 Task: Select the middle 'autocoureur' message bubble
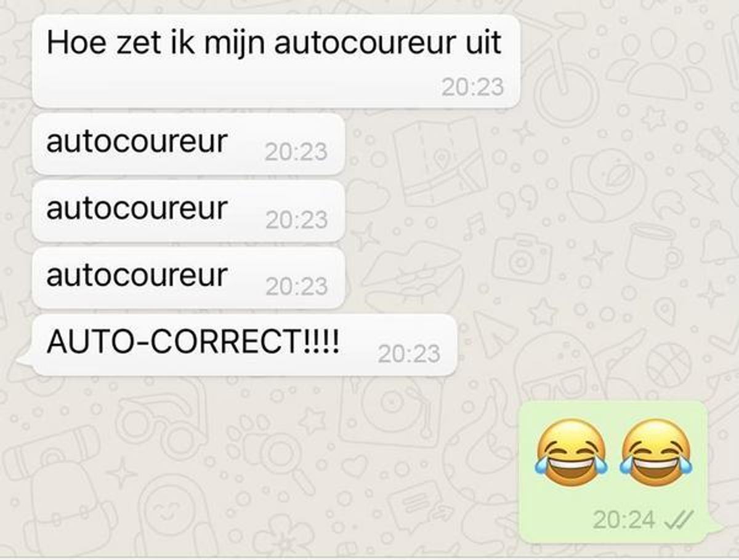coord(188,210)
